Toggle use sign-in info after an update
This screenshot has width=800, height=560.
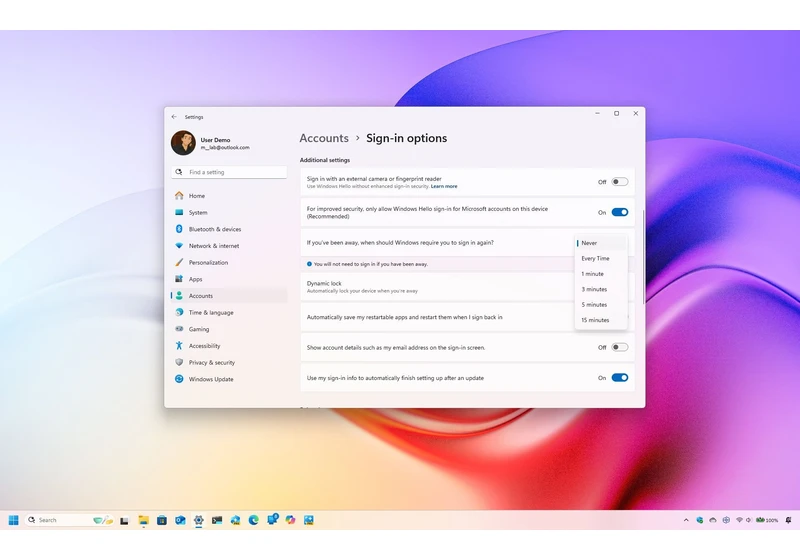(620, 378)
